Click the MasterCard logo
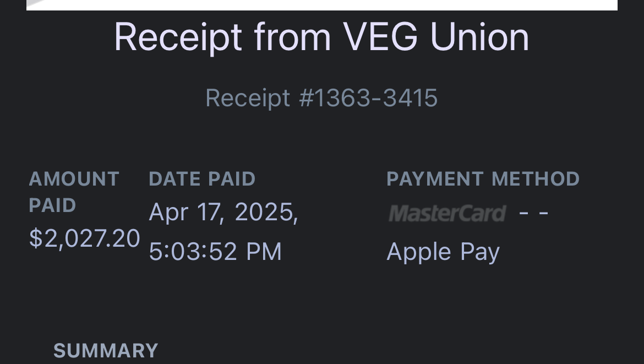The width and height of the screenshot is (644, 364). pyautogui.click(x=446, y=213)
